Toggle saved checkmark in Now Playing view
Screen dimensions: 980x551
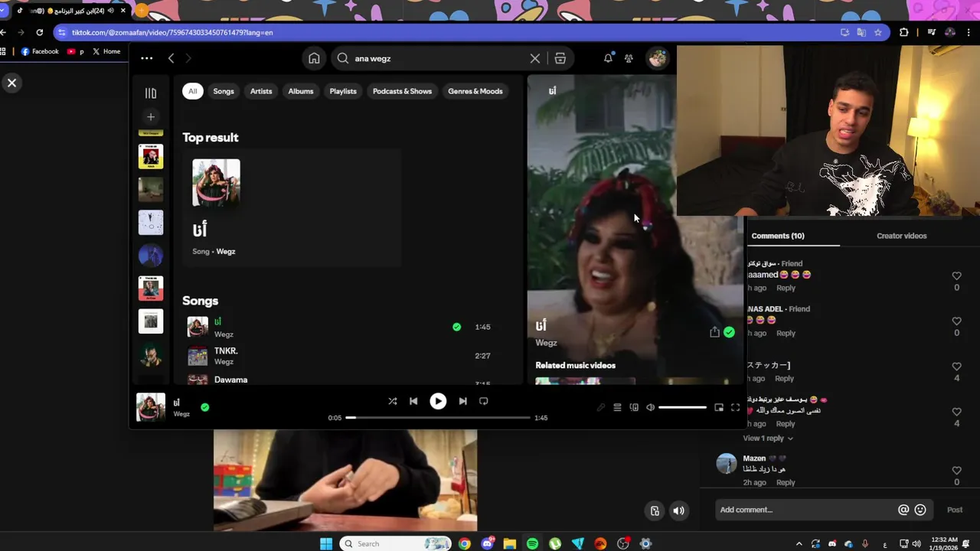[x=729, y=332]
